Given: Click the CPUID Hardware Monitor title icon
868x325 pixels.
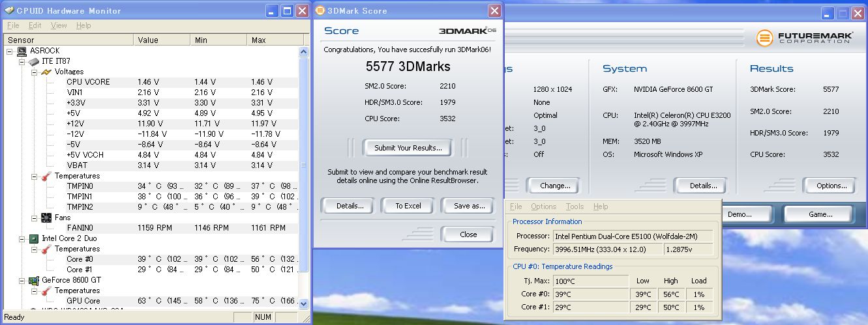Looking at the screenshot, I should point(9,10).
